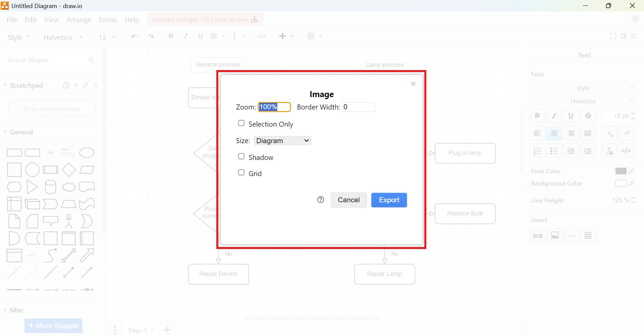
Task: Enable the Shadow checkbox
Action: 241,156
